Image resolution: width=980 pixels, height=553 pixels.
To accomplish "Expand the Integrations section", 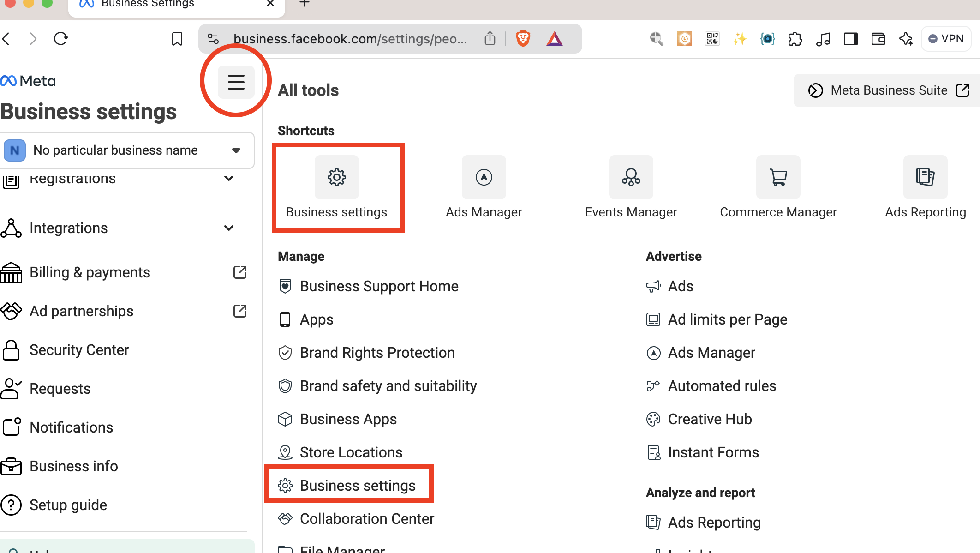I will (229, 228).
